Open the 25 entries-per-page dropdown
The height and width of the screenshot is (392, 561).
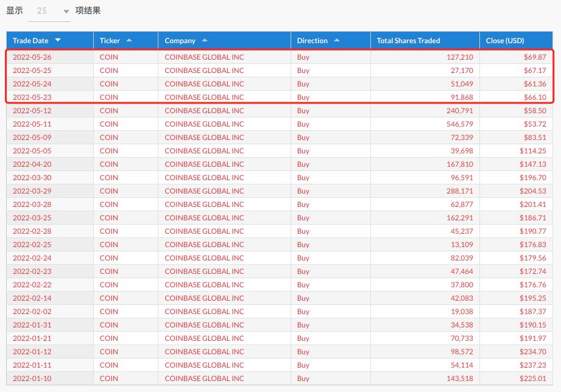49,11
